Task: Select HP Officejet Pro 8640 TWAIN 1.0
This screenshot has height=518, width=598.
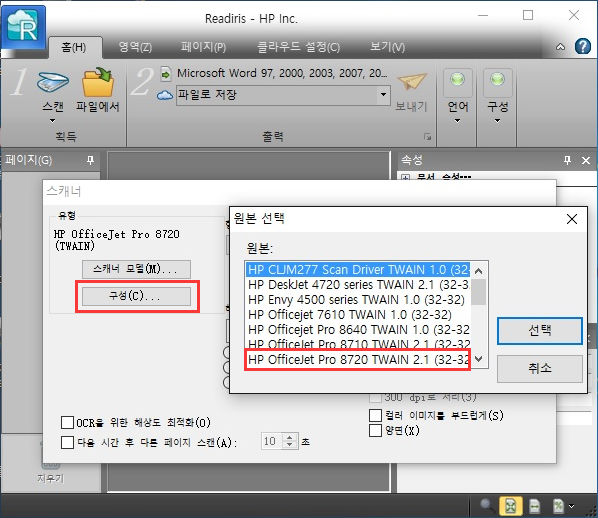Action: 358,330
